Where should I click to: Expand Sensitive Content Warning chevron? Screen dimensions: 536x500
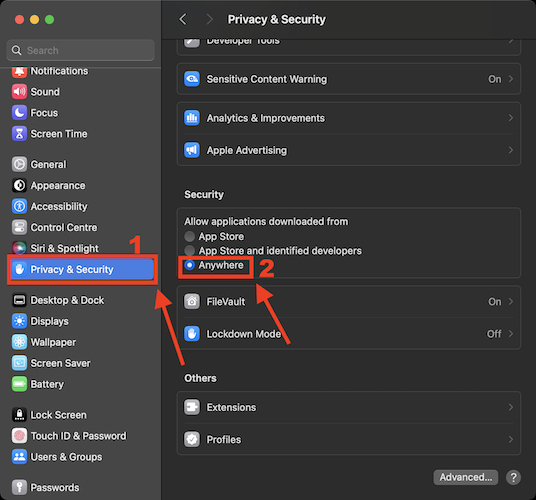511,79
